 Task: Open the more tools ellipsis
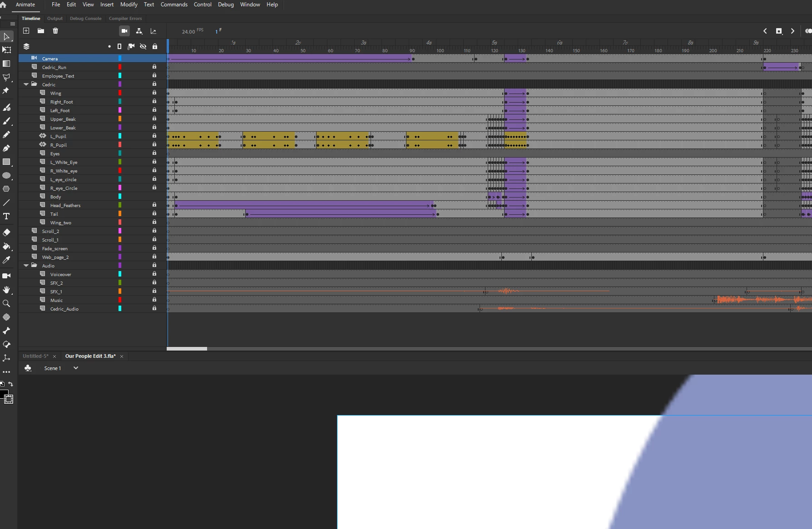tap(6, 372)
